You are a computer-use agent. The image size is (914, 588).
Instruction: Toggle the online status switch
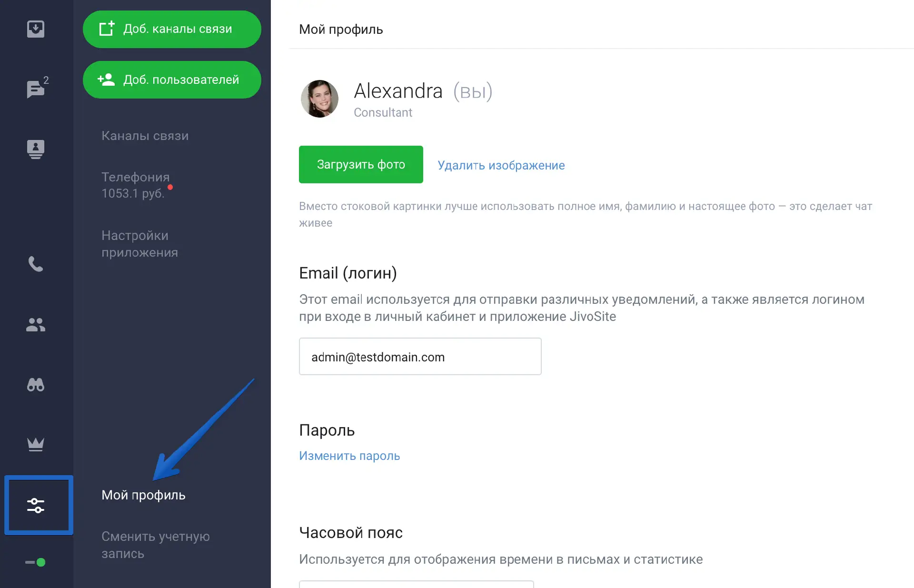(36, 562)
